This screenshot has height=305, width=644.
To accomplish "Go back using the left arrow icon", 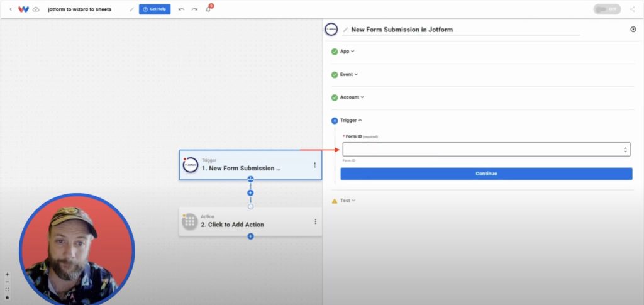I will pyautogui.click(x=11, y=9).
